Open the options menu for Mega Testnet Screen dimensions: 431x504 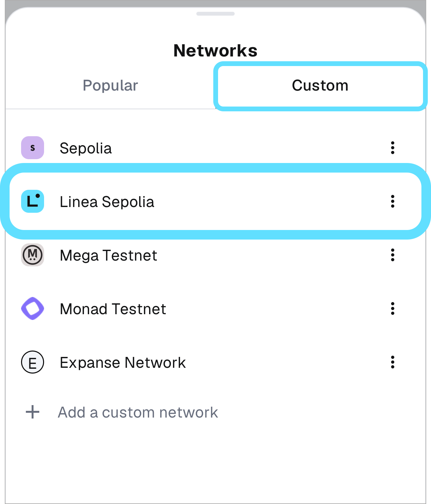coord(392,255)
